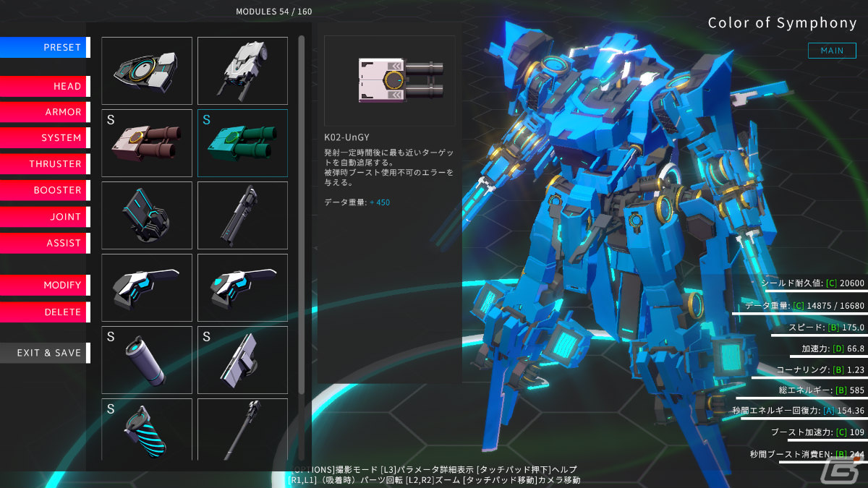Select the grey cylinder canister module
This screenshot has height=488, width=868.
(x=147, y=360)
